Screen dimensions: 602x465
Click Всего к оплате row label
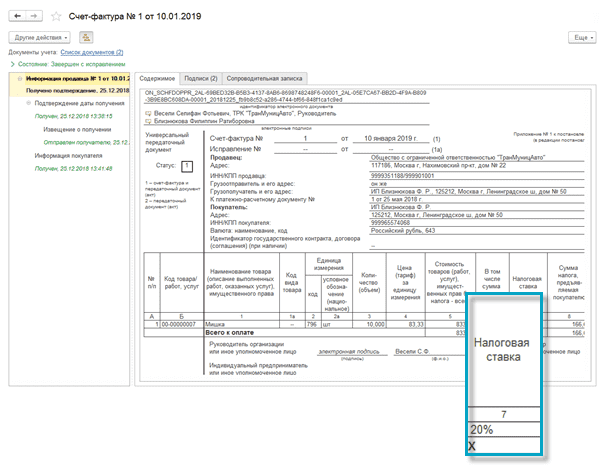(x=229, y=333)
